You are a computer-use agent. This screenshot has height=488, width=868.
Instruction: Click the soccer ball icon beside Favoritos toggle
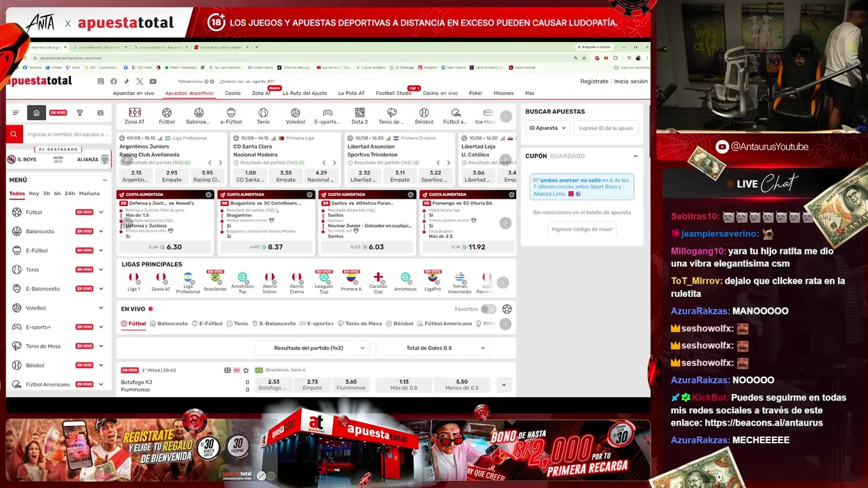coord(507,309)
